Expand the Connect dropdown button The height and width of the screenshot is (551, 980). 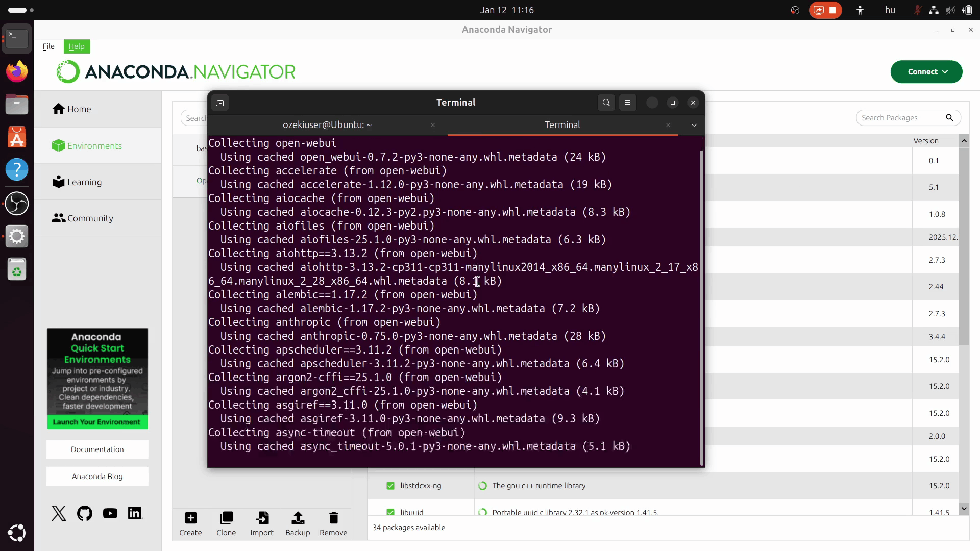click(926, 72)
